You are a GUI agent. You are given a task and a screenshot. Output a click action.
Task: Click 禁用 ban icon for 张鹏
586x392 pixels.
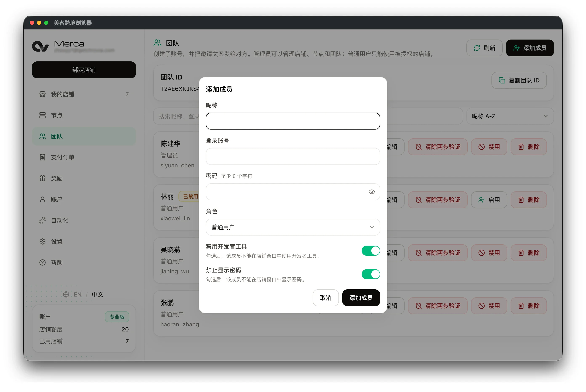tap(481, 306)
